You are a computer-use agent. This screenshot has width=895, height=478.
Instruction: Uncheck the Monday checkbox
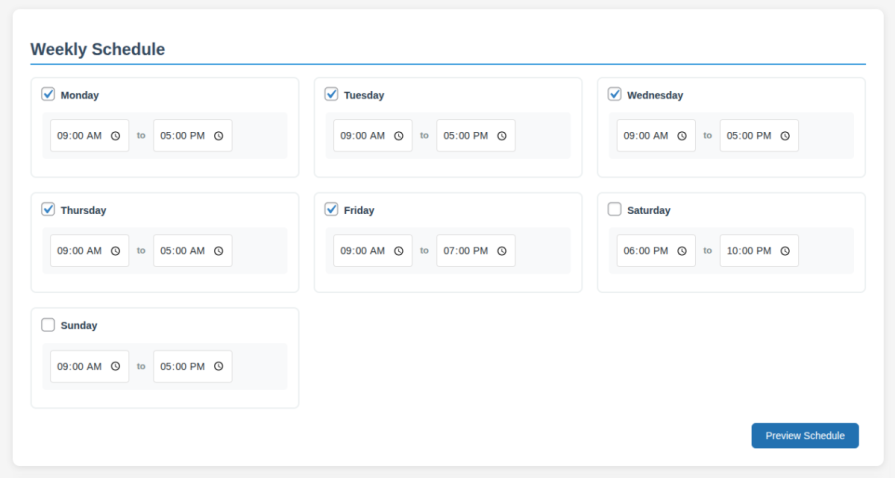(48, 94)
